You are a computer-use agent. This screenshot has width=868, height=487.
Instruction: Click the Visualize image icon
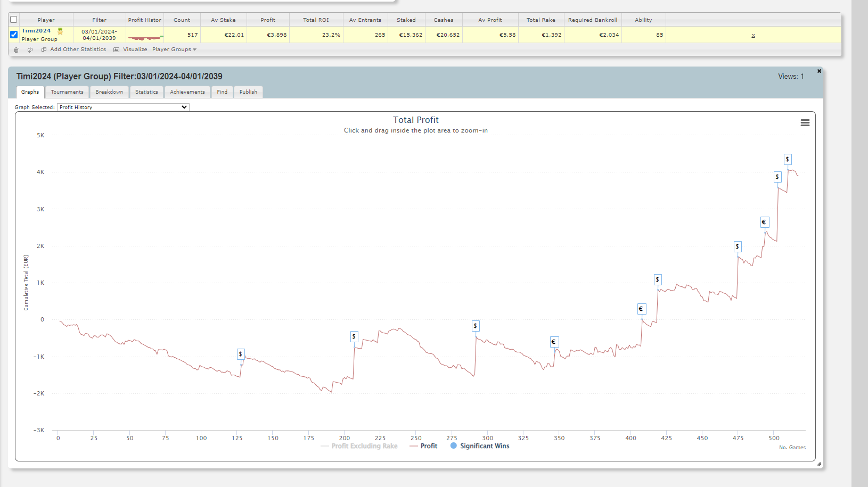116,49
